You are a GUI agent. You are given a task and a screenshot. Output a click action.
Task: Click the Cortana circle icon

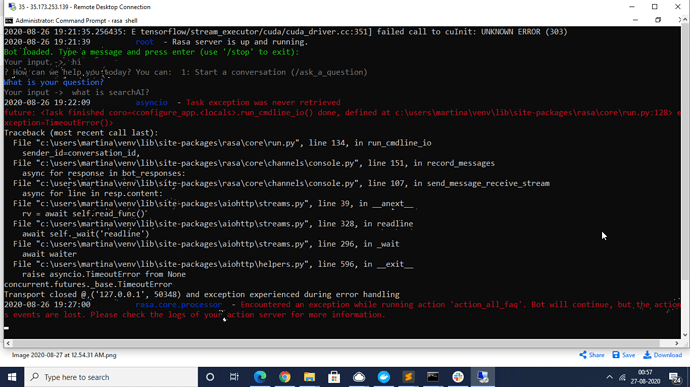tap(210, 377)
